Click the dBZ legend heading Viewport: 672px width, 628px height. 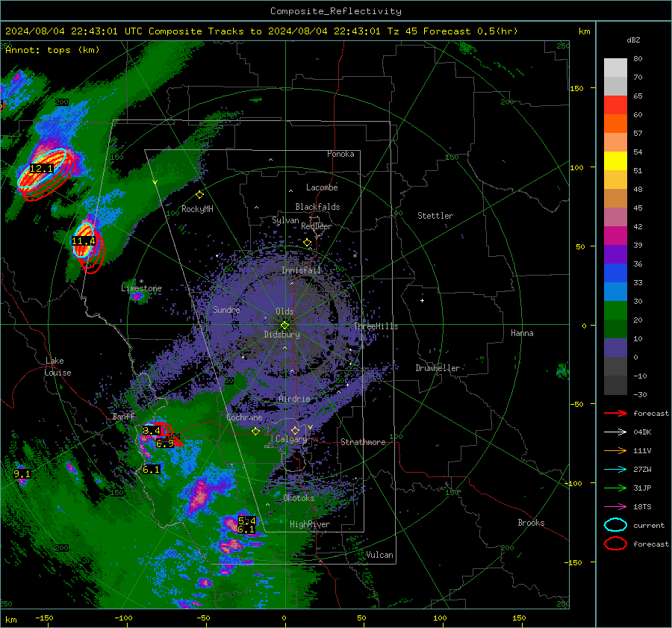(633, 40)
